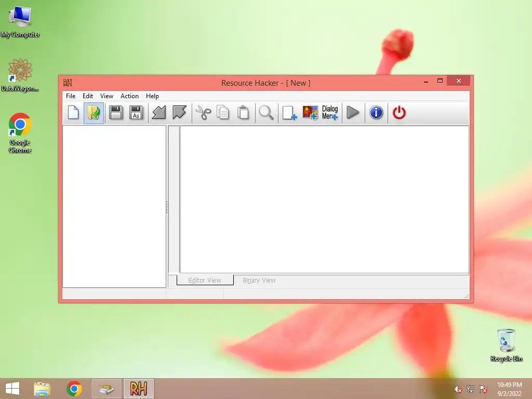Minimize the Resource Hacker window
This screenshot has height=399, width=532.
click(426, 82)
